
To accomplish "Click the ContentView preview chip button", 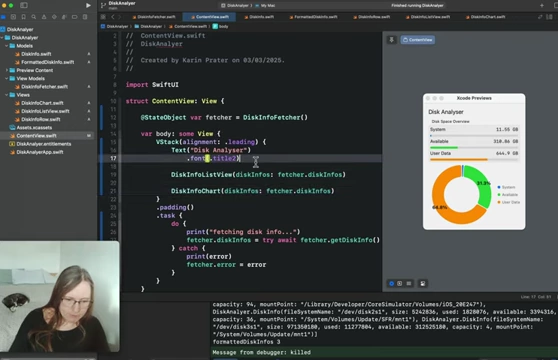I will pos(417,40).
